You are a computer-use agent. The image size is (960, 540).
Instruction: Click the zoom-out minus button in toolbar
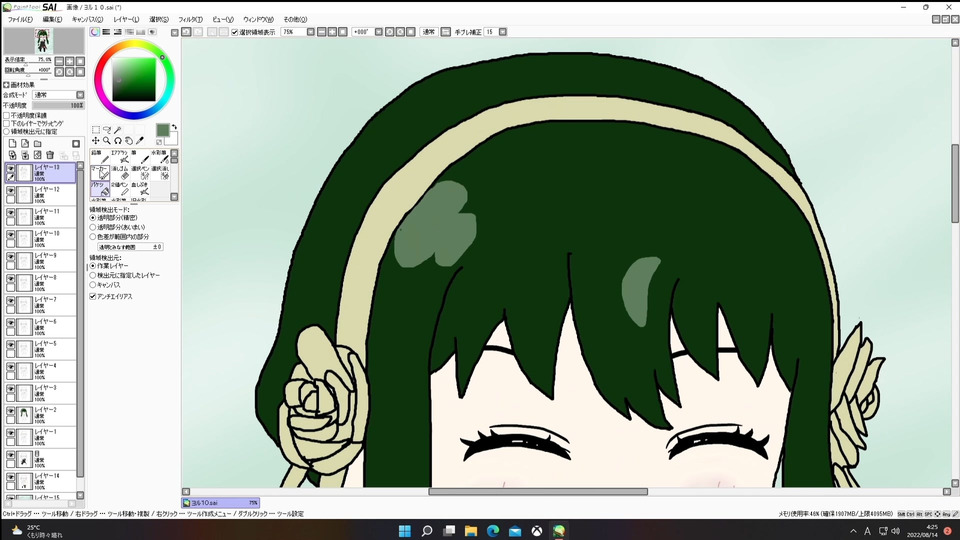[321, 32]
